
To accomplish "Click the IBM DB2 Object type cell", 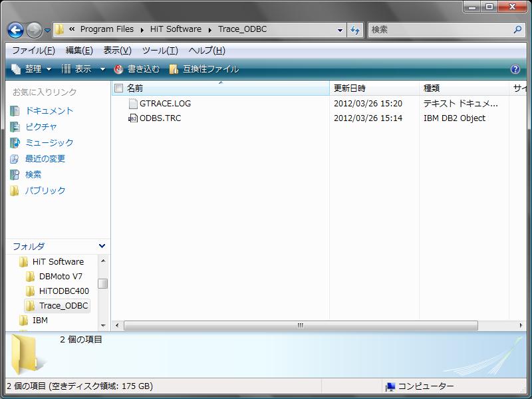I will coord(454,118).
